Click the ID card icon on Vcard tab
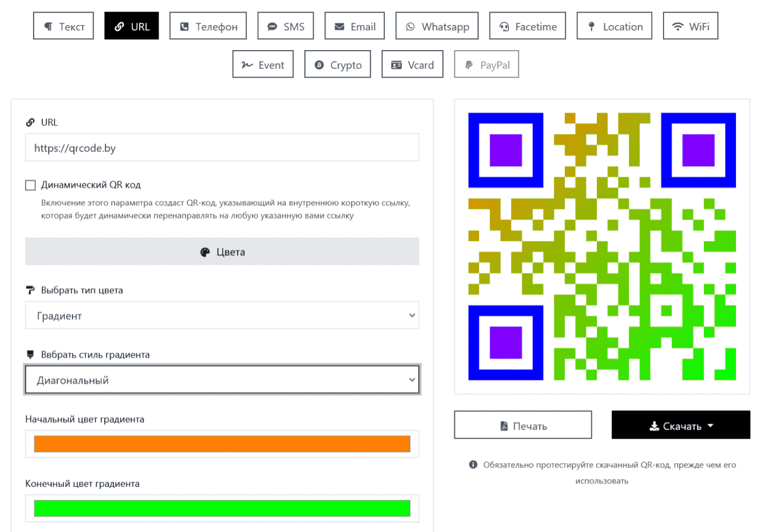Viewport: 761px width, 532px height. (x=397, y=65)
